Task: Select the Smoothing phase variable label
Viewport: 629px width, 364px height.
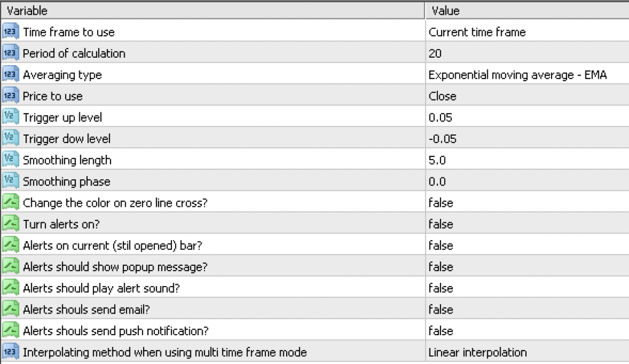Action: [x=67, y=182]
